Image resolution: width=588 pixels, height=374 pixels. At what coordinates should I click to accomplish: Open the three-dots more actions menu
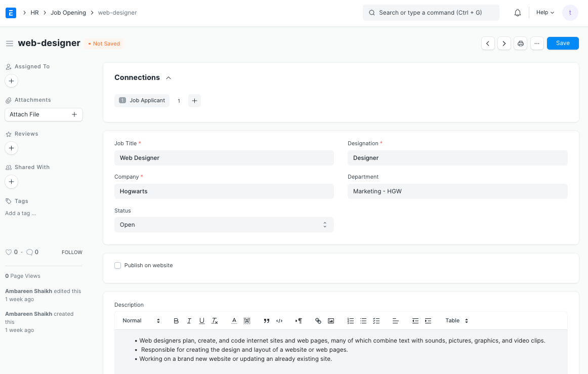[537, 44]
